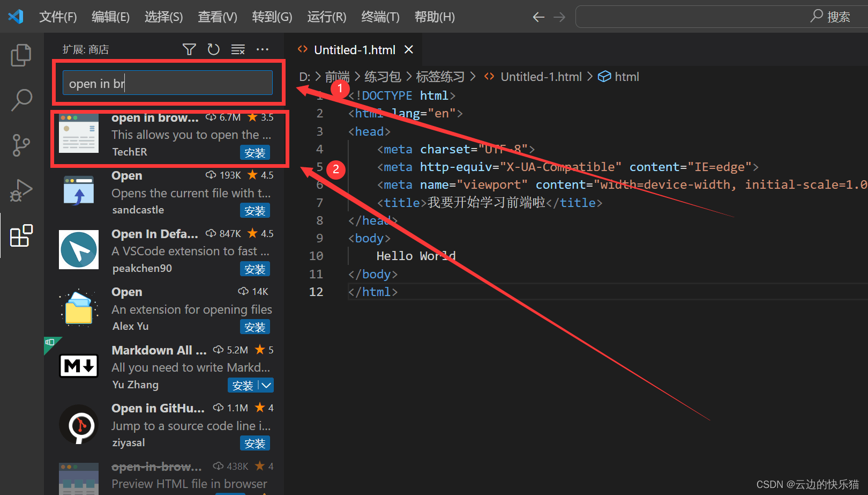
Task: Click line number 12 in the editor
Action: click(316, 292)
